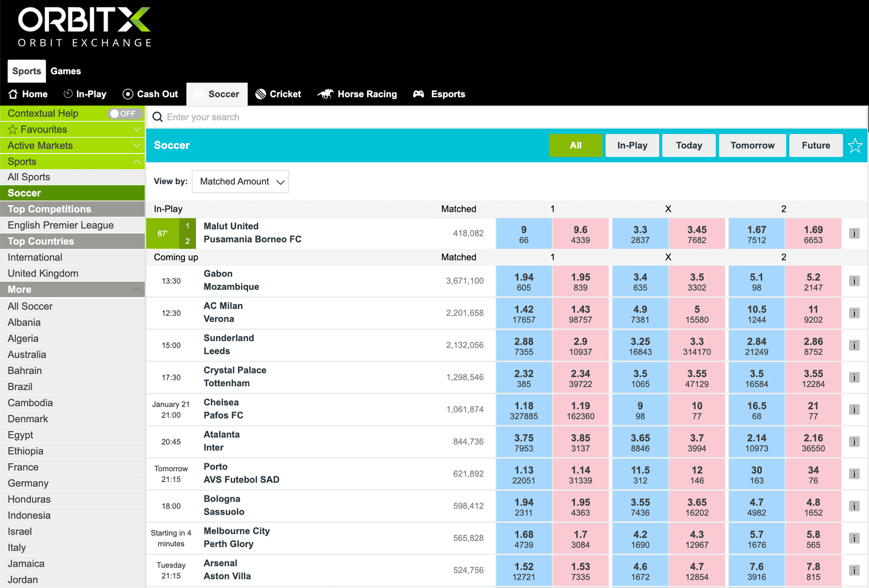This screenshot has width=869, height=588.
Task: Expand the Active Markets section
Action: (x=137, y=145)
